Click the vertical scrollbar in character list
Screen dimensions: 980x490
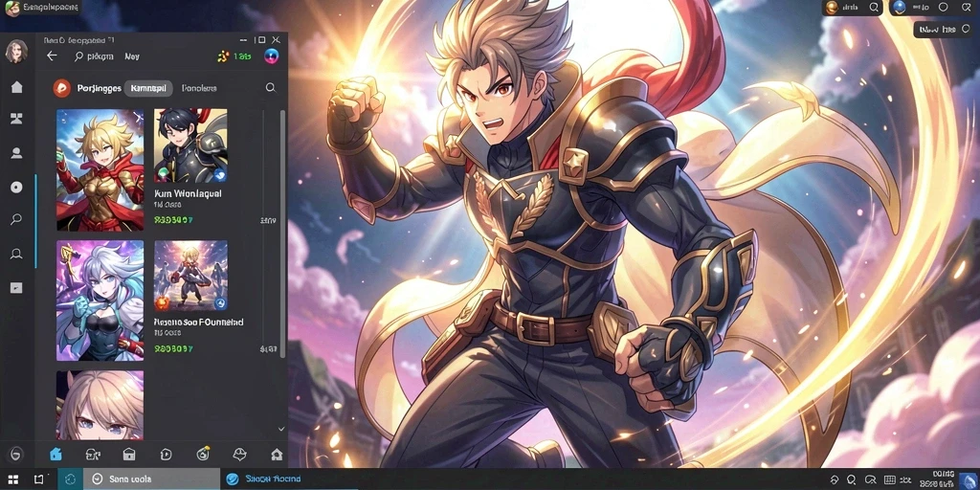coord(282,234)
